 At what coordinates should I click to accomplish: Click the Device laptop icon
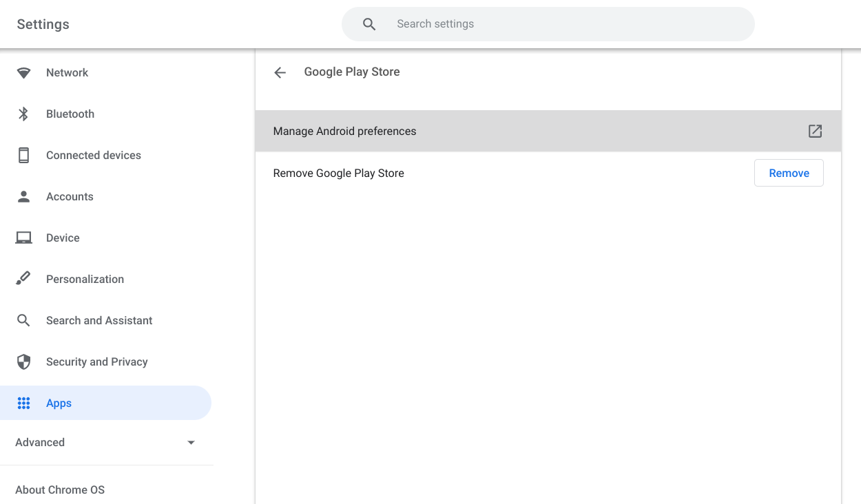24,238
